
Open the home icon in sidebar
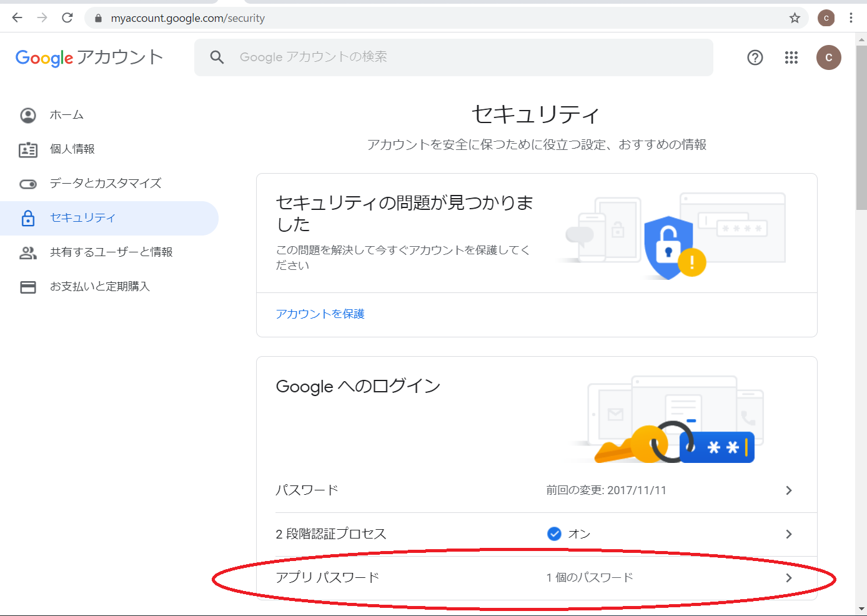pyautogui.click(x=27, y=115)
